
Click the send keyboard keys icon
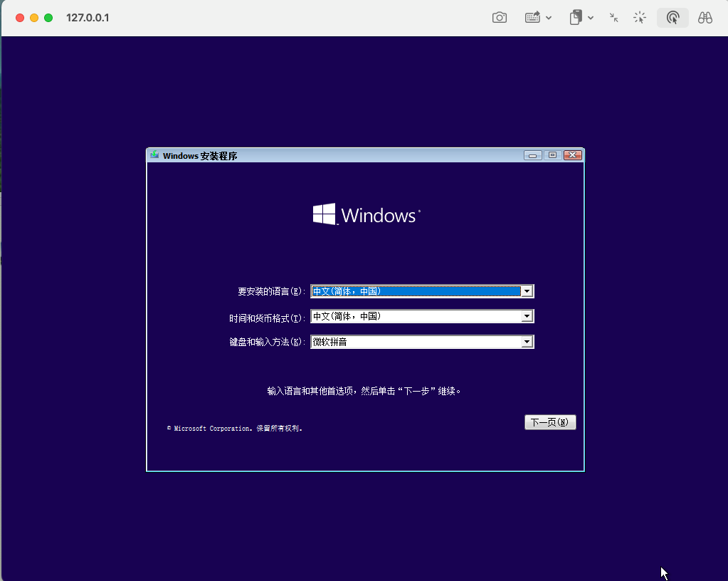(532, 18)
